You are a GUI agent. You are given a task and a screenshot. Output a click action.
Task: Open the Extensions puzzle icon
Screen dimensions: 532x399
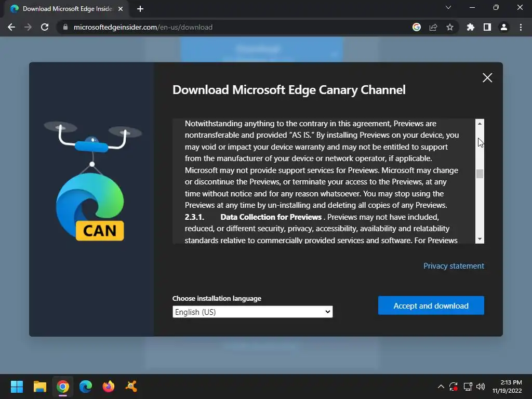click(x=471, y=27)
